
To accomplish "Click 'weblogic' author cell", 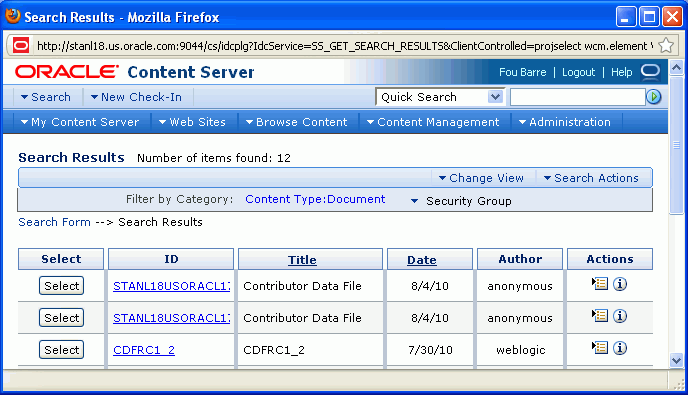I will coord(521,350).
